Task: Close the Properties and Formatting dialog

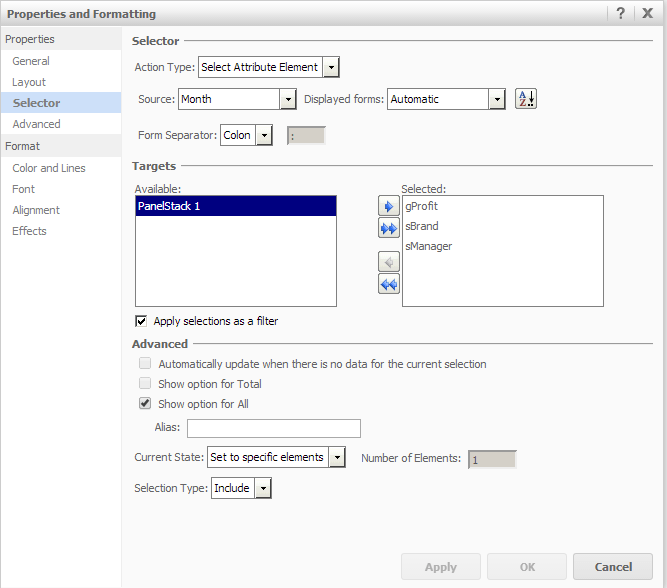Action: tap(648, 13)
